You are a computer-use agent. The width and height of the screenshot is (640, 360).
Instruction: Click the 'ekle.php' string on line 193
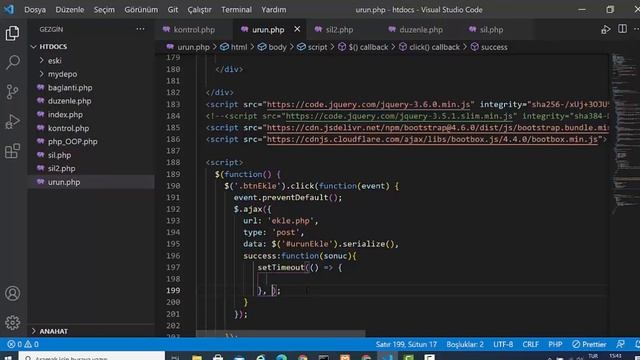pos(291,221)
